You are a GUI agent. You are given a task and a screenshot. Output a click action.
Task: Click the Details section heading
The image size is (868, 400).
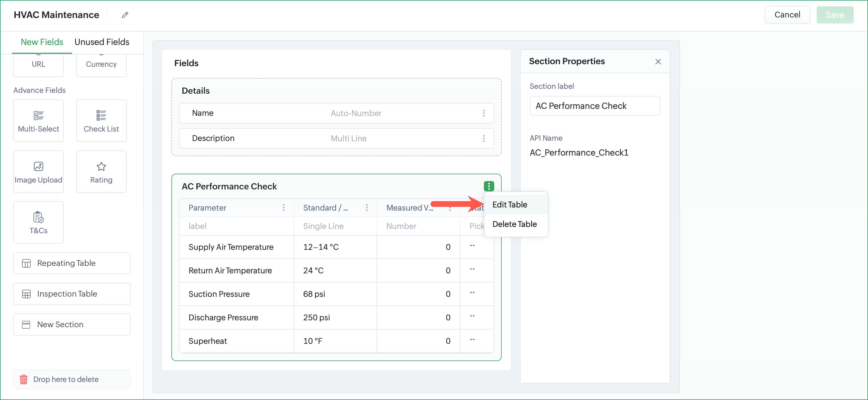click(x=196, y=91)
